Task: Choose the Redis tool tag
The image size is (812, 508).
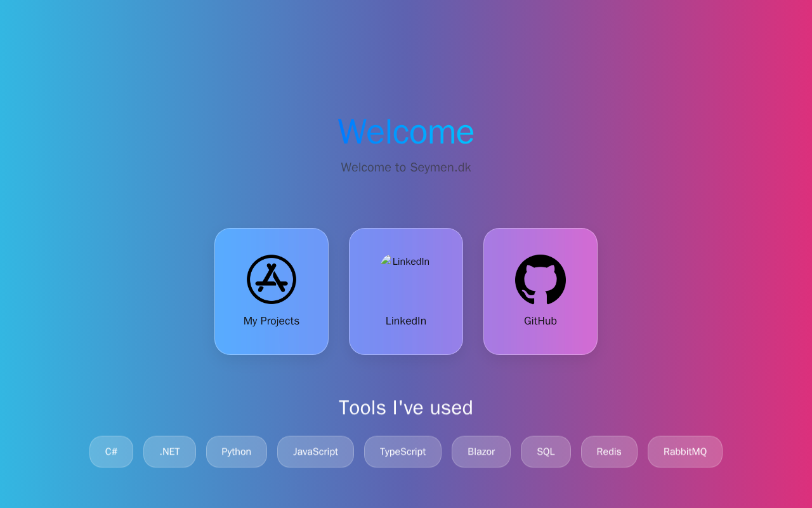Action: (x=609, y=451)
